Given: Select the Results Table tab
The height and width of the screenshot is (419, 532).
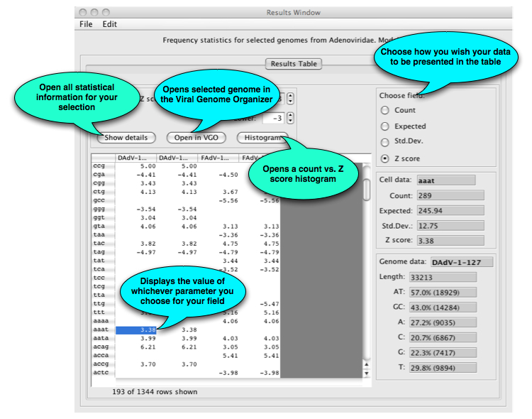Looking at the screenshot, I should pos(294,64).
